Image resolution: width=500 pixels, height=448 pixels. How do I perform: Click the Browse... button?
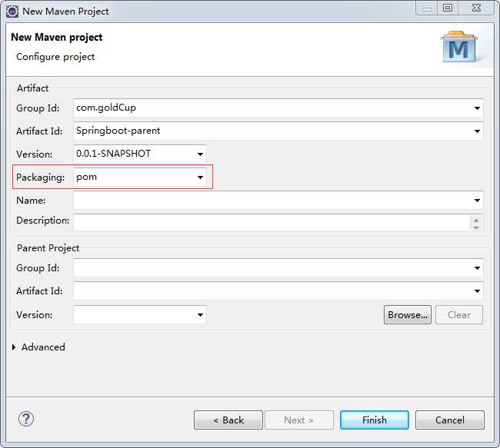tap(408, 315)
